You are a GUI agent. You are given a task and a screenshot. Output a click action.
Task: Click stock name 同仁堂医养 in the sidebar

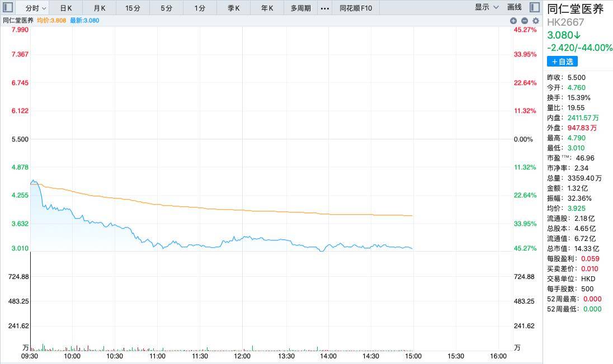tap(575, 8)
